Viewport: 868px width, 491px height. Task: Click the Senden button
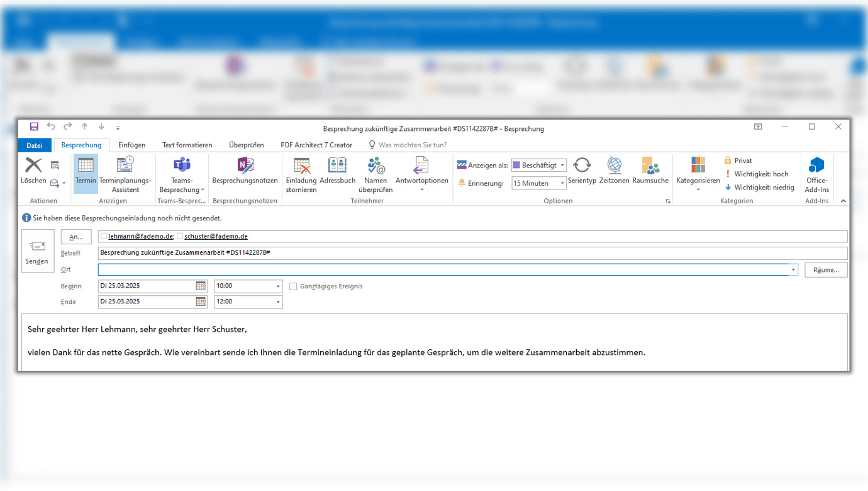[x=37, y=251]
